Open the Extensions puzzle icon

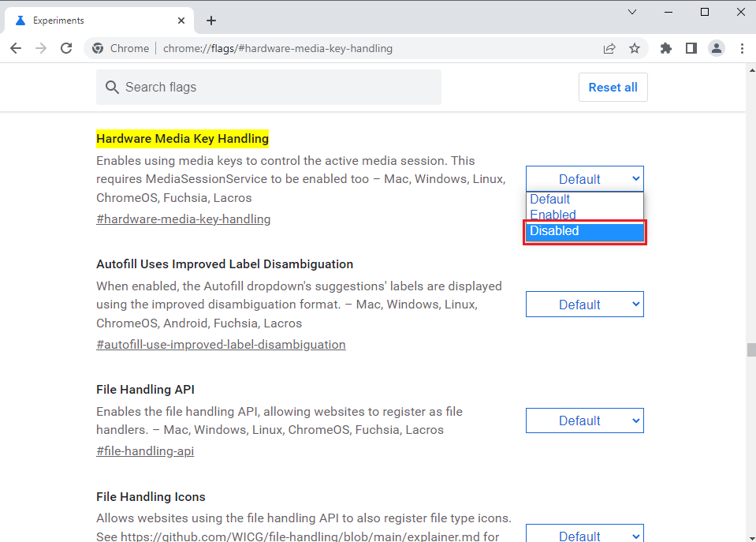tap(666, 48)
